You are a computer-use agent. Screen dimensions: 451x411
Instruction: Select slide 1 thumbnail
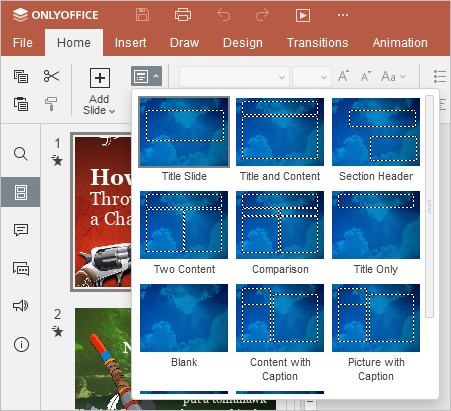point(102,212)
